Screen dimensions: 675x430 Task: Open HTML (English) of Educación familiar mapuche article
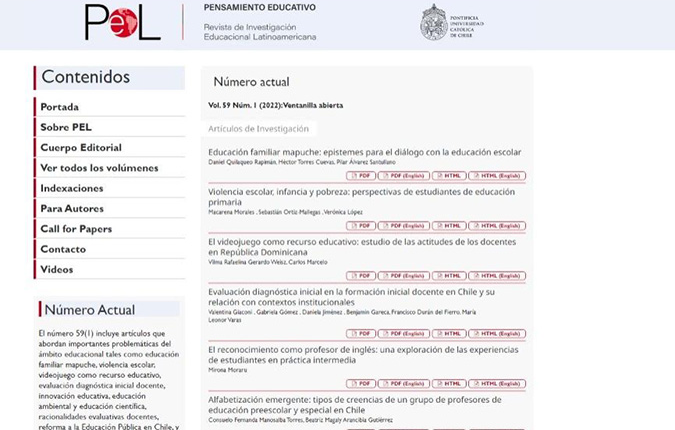(x=497, y=176)
